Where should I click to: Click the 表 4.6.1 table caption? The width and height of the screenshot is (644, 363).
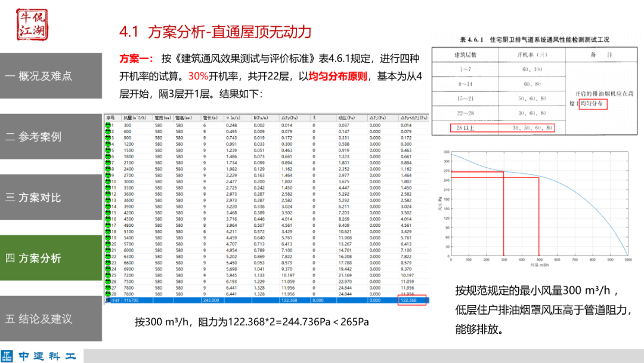click(534, 39)
